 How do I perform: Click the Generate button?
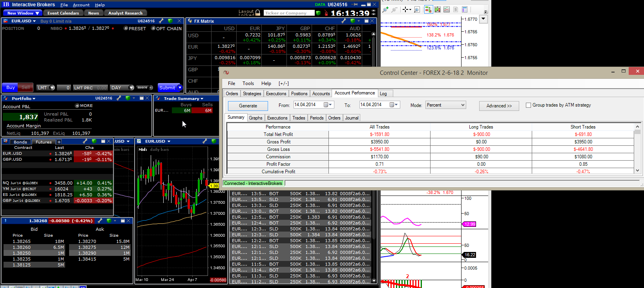click(248, 106)
